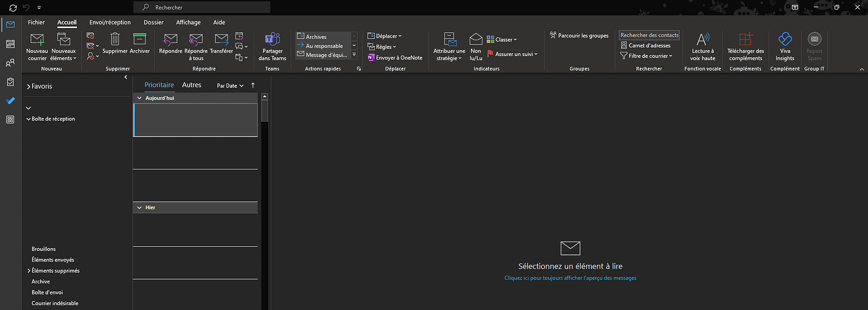Open Carnet d'adresses
The image size is (868, 310).
[646, 45]
